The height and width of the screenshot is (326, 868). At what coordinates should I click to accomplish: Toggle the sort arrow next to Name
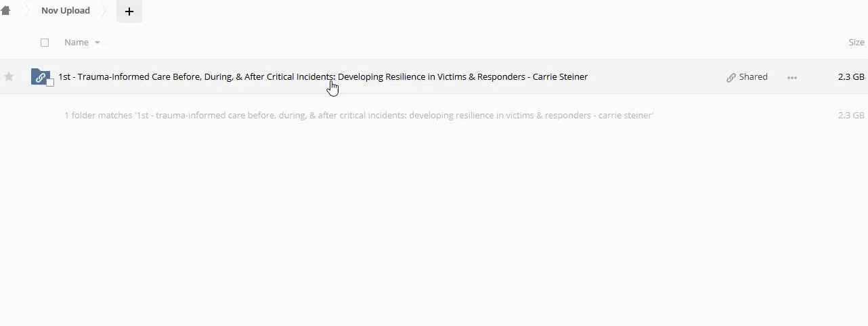click(x=97, y=43)
